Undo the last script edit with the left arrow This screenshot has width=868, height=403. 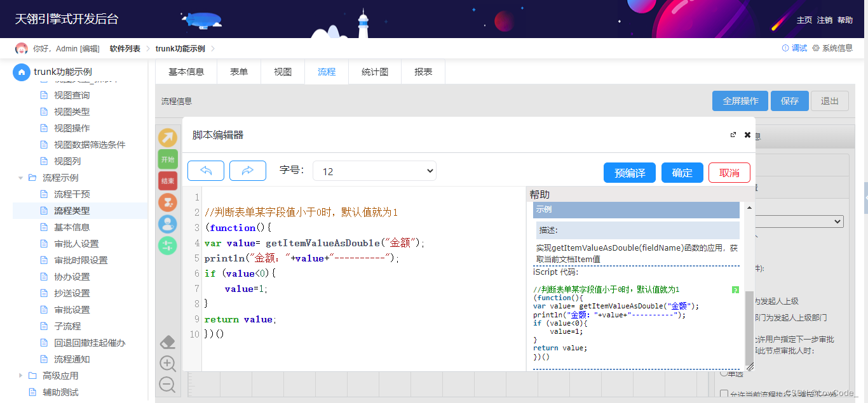pyautogui.click(x=206, y=171)
